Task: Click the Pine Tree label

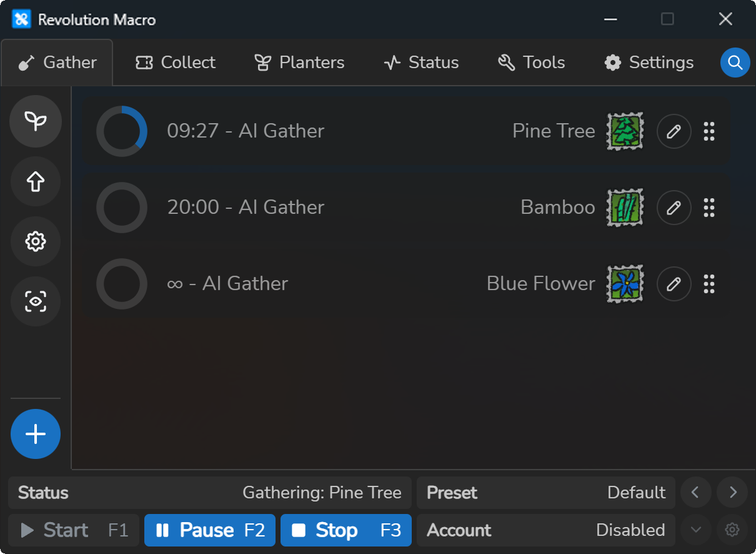Action: (x=554, y=131)
